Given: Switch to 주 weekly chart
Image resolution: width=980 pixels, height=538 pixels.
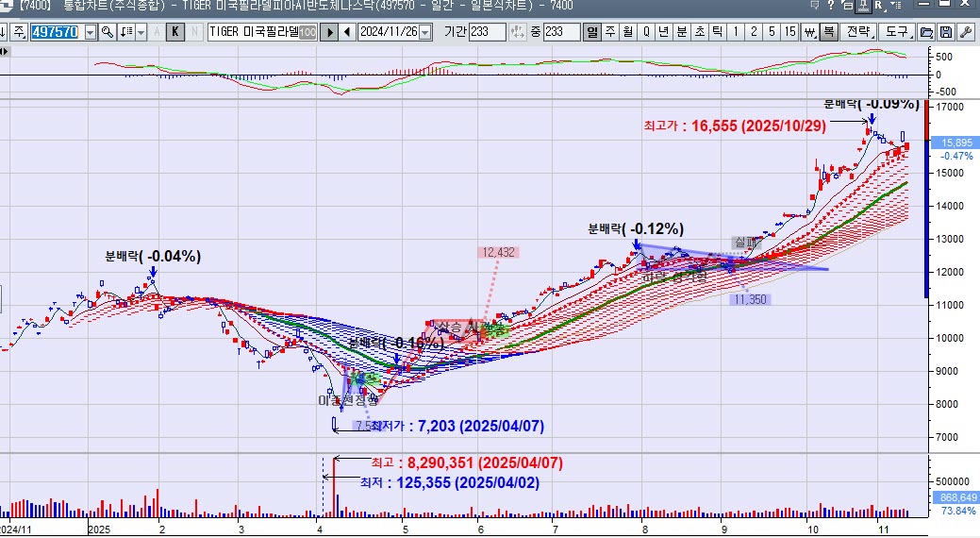Looking at the screenshot, I should point(610,32).
